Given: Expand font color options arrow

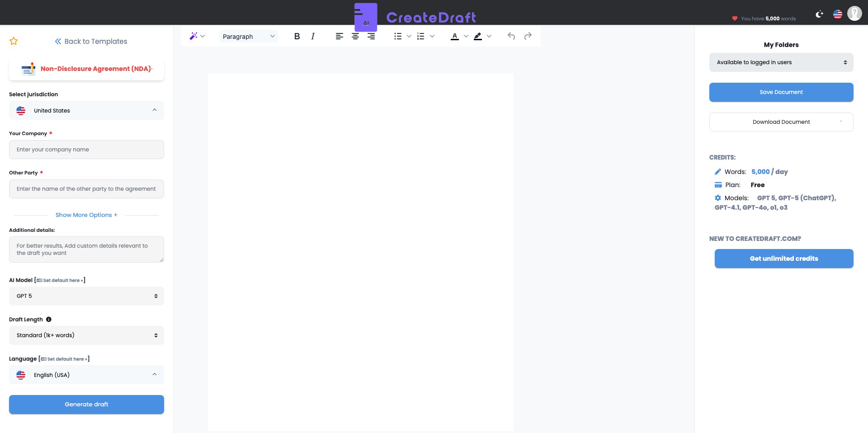Looking at the screenshot, I should coord(466,36).
